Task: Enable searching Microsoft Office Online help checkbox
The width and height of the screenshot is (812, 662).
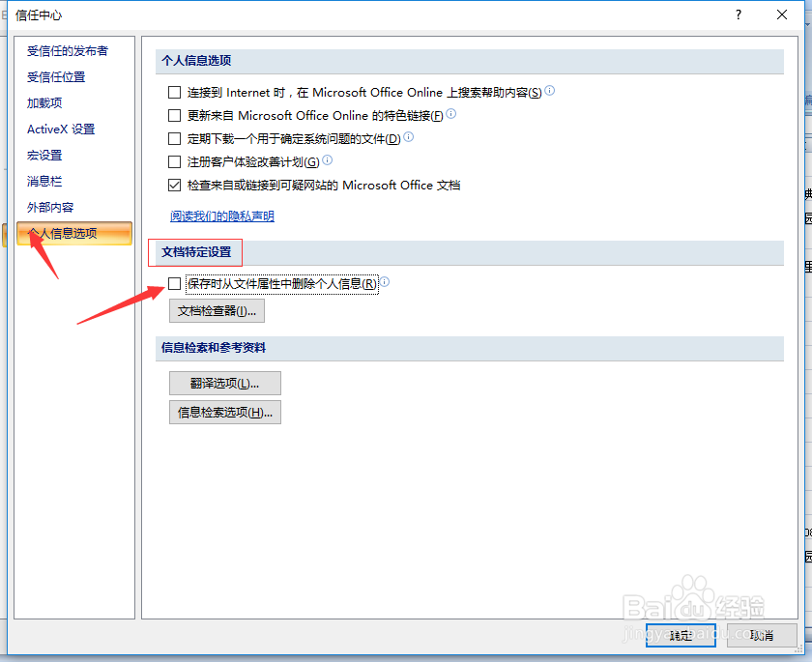Action: tap(175, 92)
